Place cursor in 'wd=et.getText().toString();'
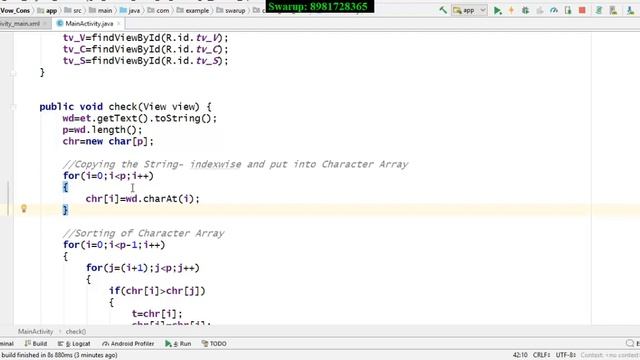 (140, 118)
